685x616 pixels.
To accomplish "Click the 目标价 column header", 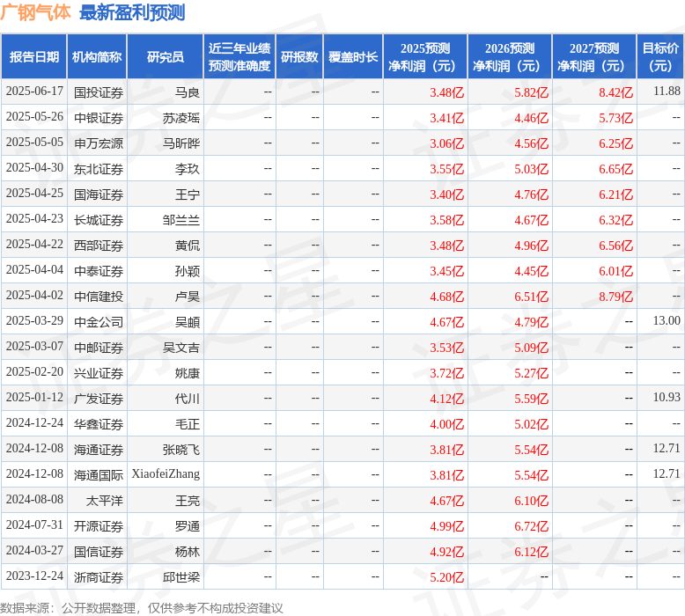I will [660, 56].
